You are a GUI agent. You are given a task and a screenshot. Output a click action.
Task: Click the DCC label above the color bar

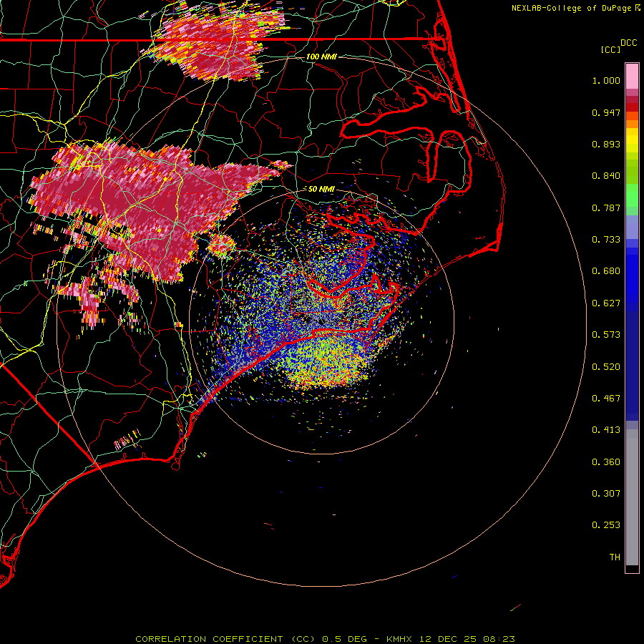click(x=628, y=43)
